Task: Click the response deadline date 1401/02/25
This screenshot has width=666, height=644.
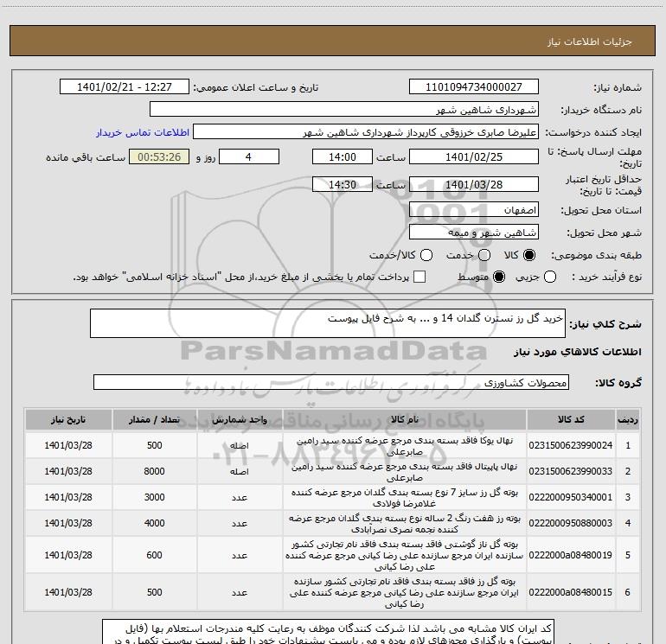Action: click(x=474, y=156)
